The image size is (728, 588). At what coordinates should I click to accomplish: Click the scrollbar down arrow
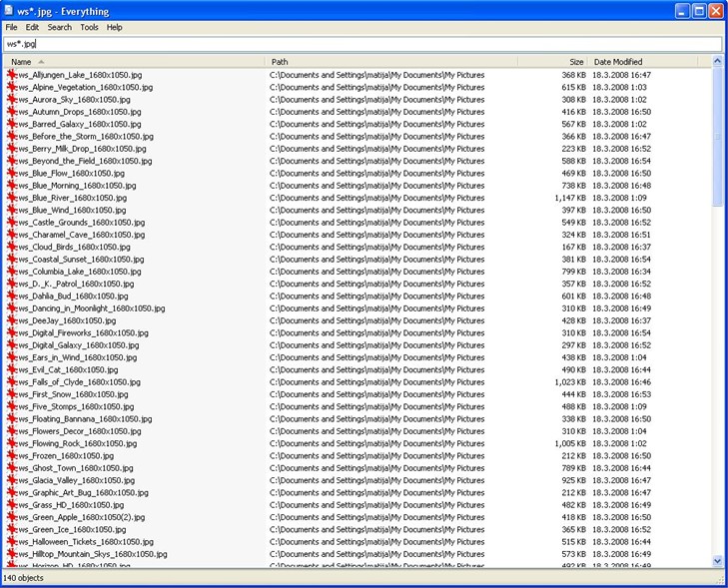(717, 562)
